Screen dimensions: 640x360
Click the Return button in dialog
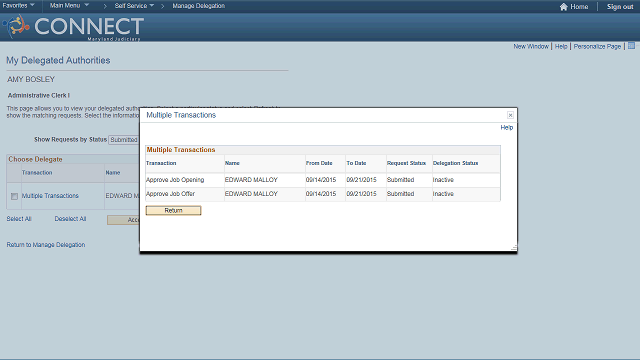tap(173, 210)
